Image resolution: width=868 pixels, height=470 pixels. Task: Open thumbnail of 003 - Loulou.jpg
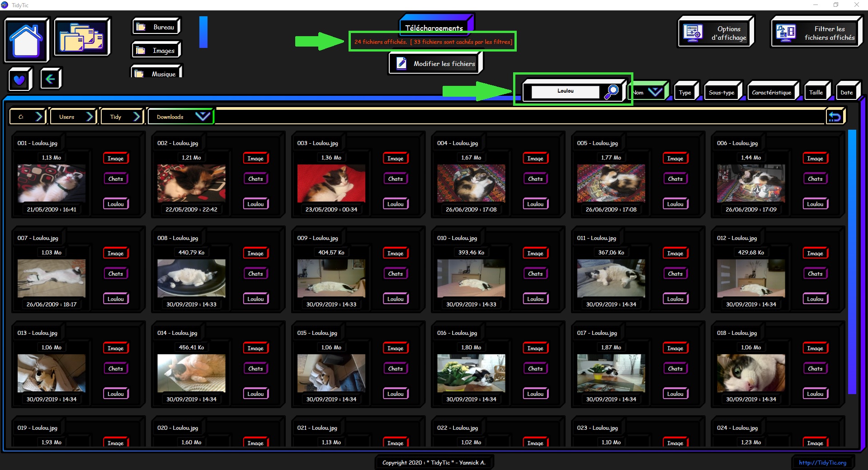click(x=331, y=183)
